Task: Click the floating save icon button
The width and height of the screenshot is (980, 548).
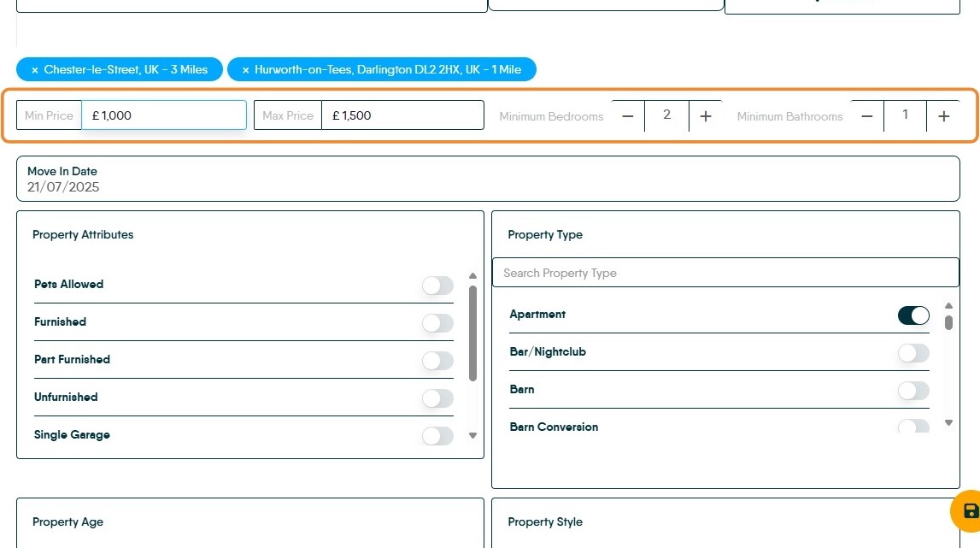Action: pyautogui.click(x=970, y=511)
